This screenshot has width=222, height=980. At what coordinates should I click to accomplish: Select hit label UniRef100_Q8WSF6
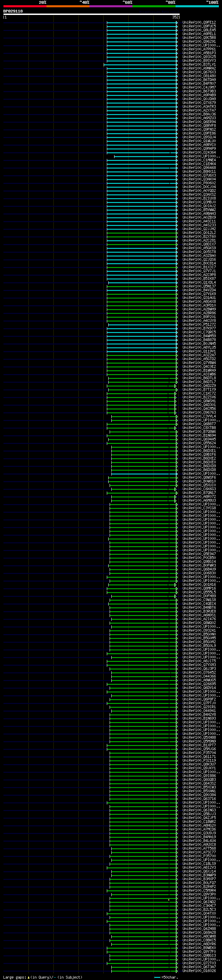click(199, 477)
